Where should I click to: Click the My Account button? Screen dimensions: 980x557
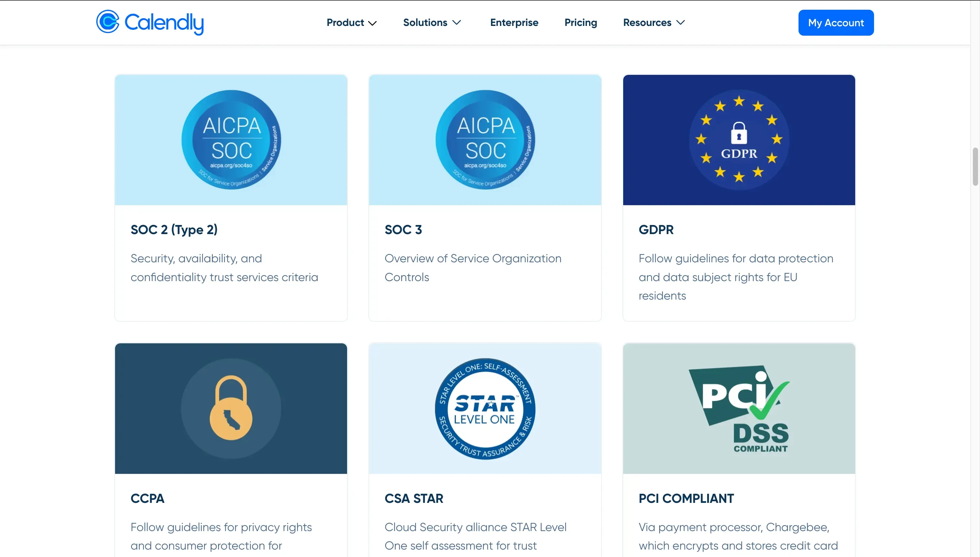(835, 23)
